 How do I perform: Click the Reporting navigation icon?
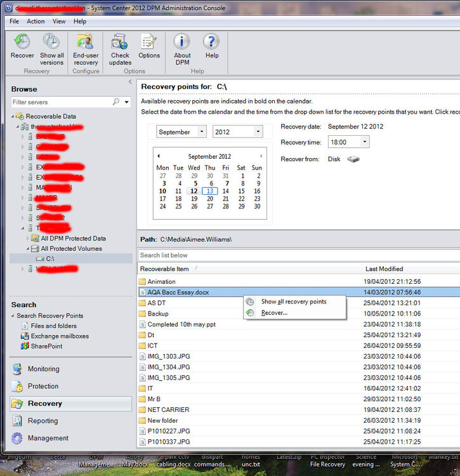17,421
